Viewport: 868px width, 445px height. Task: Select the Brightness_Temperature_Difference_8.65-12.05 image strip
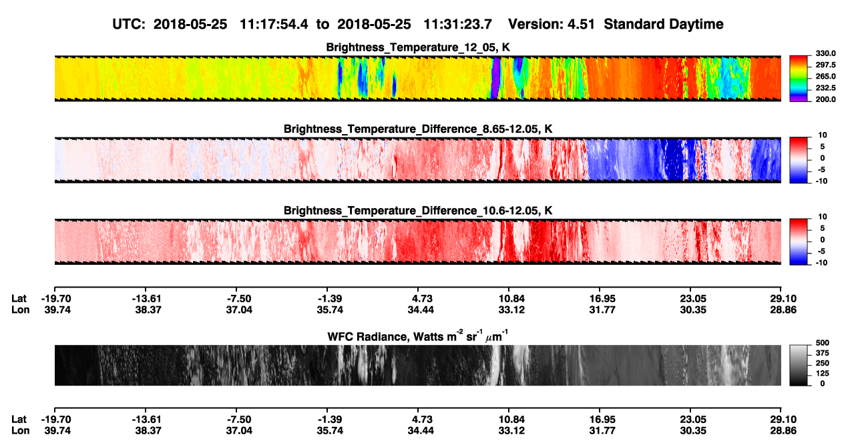(x=417, y=160)
